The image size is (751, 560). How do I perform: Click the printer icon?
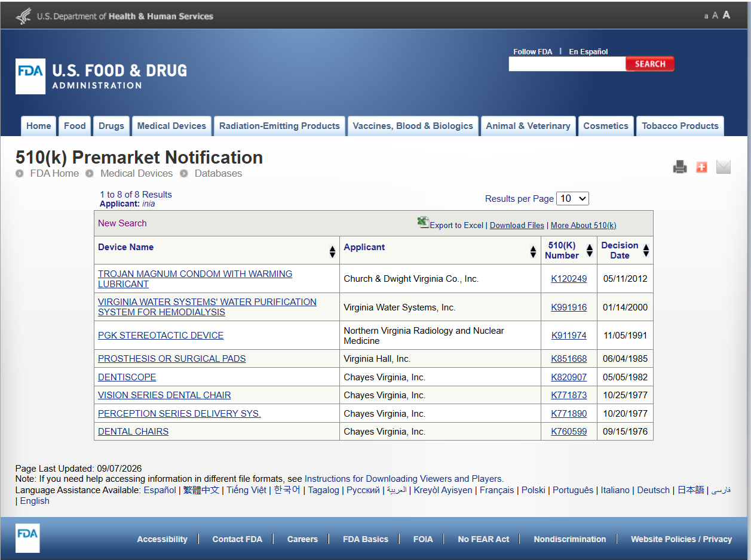pyautogui.click(x=680, y=167)
